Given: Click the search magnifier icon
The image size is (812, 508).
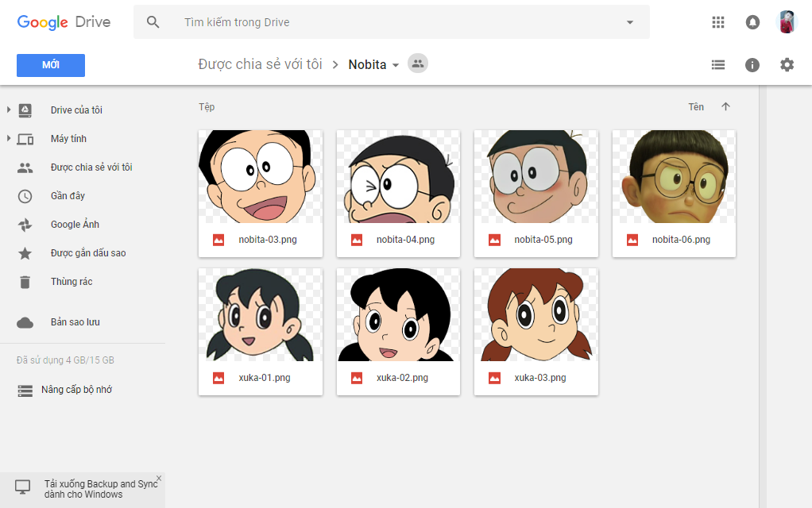Looking at the screenshot, I should point(153,22).
